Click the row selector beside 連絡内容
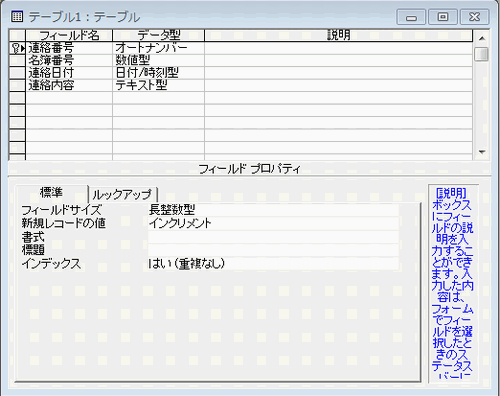The width and height of the screenshot is (500, 396). [17, 85]
